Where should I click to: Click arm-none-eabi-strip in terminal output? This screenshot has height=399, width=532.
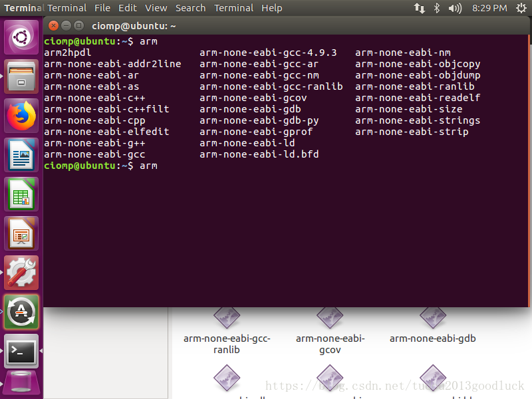[412, 132]
